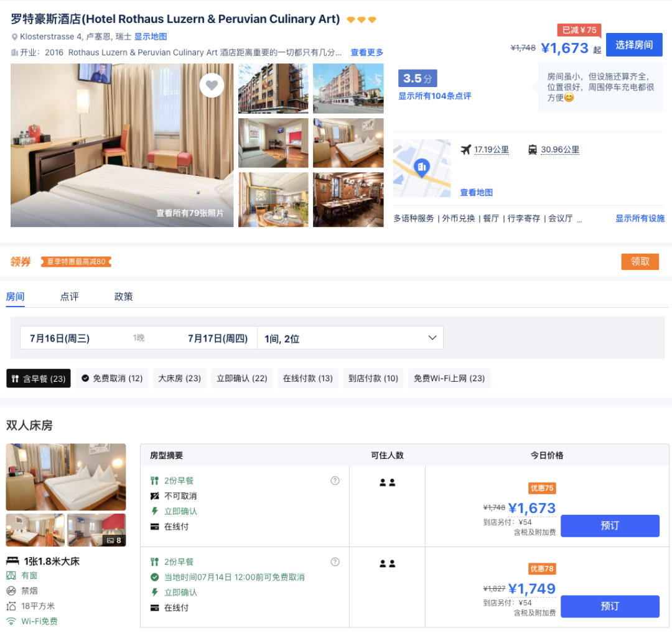
Task: Switch to the 房间 tab
Action: tap(15, 297)
